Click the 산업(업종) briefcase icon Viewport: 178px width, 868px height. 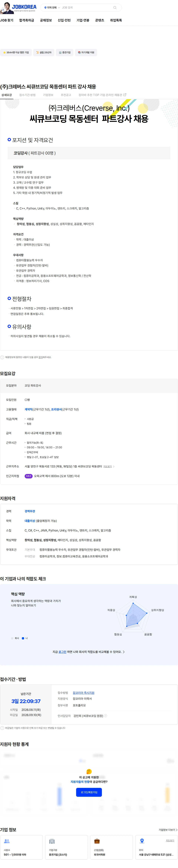(x=97, y=841)
